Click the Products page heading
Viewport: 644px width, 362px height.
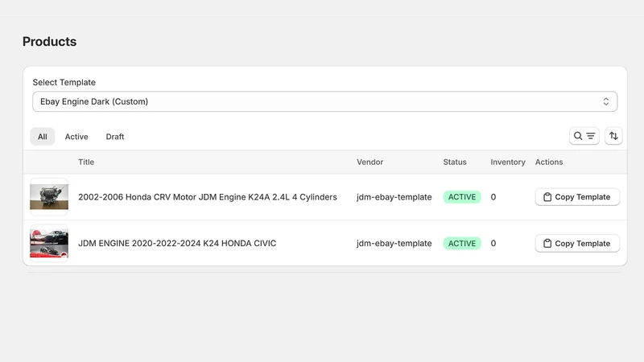(49, 42)
